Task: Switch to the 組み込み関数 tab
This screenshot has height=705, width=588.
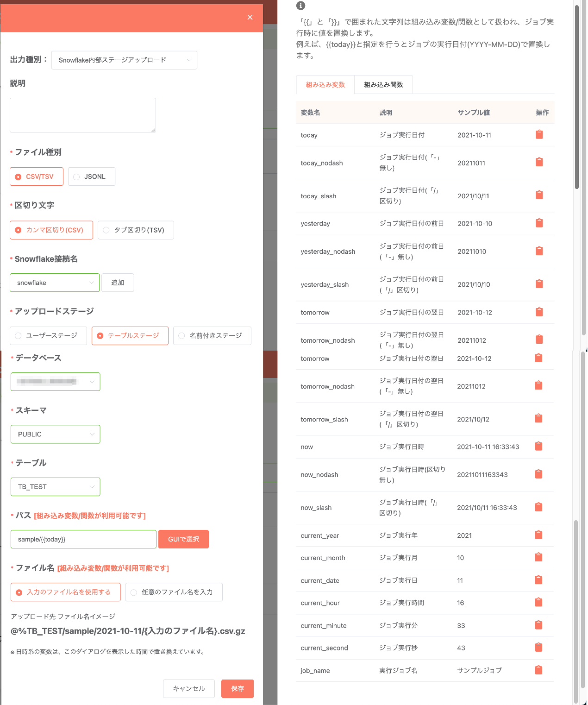Action: click(383, 84)
